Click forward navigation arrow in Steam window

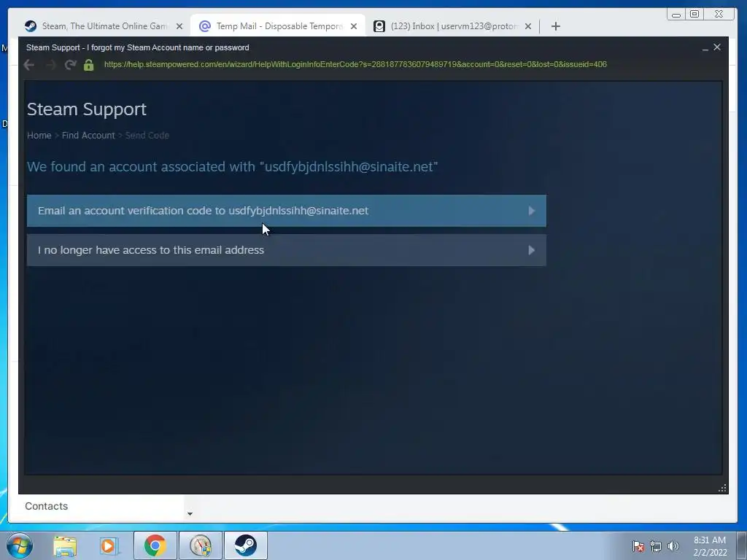(50, 65)
